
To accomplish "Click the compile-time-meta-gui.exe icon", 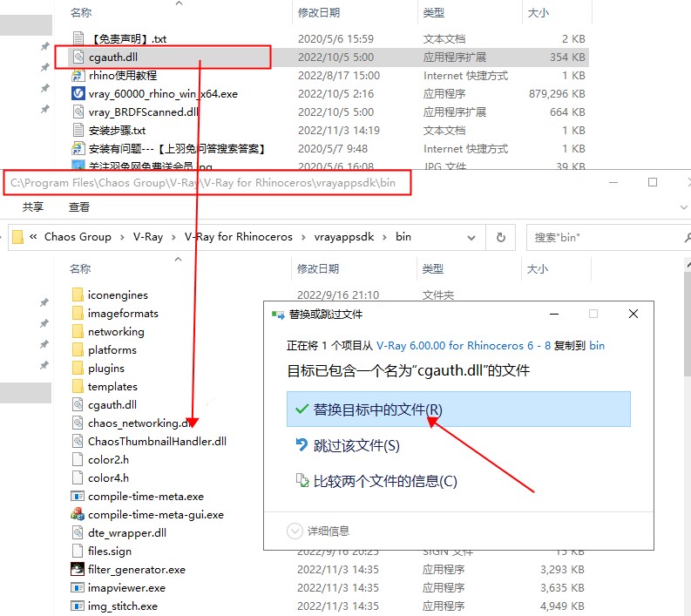I will tap(78, 514).
